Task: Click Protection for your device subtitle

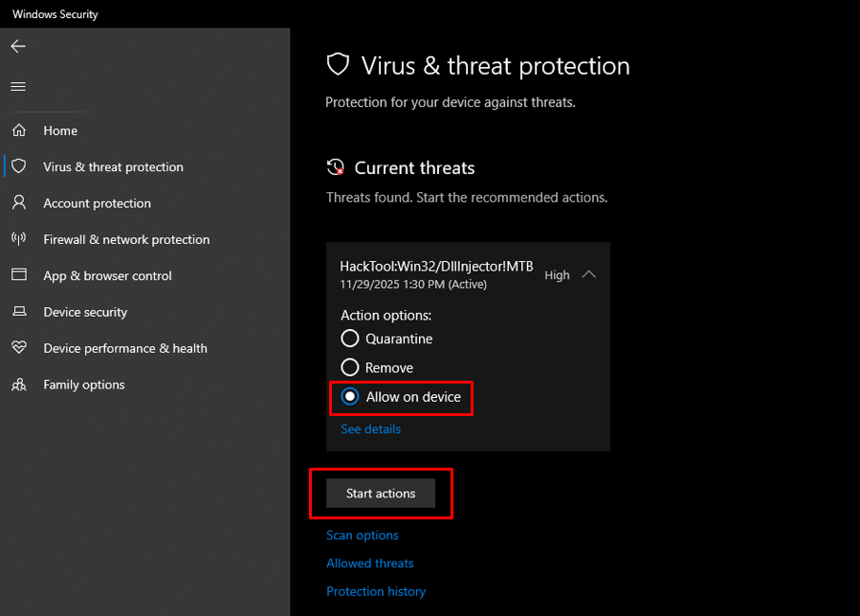Action: click(x=451, y=102)
